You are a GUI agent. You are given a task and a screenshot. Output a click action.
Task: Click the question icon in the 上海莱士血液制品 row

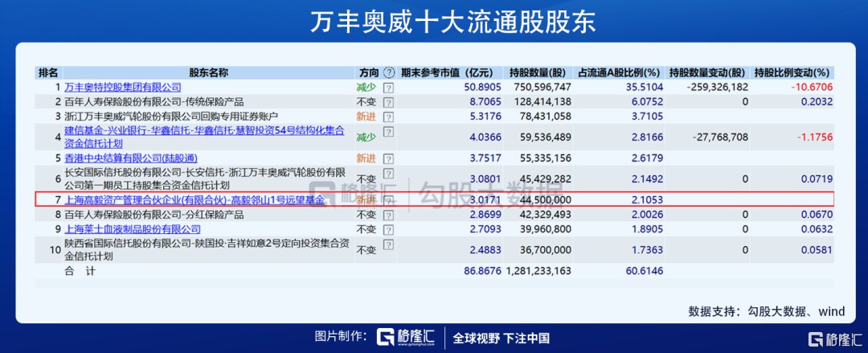(389, 229)
